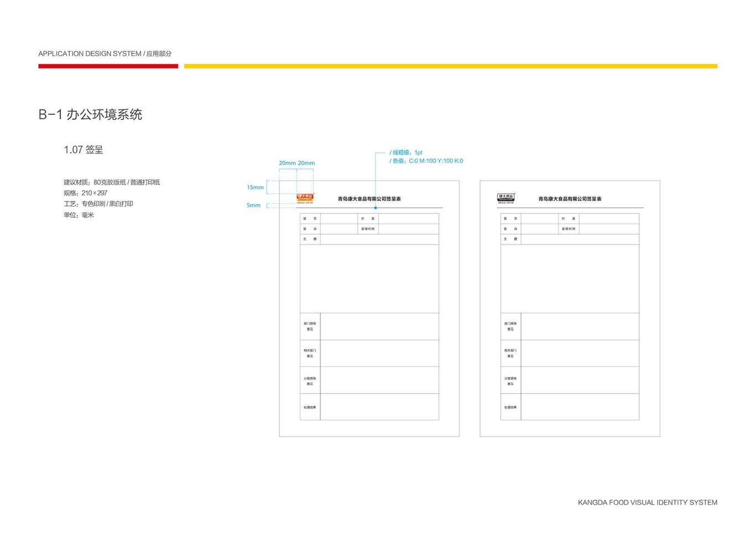Click '处理结果' label on right form
Image resolution: width=756 pixels, height=538 pixels.
(x=510, y=407)
